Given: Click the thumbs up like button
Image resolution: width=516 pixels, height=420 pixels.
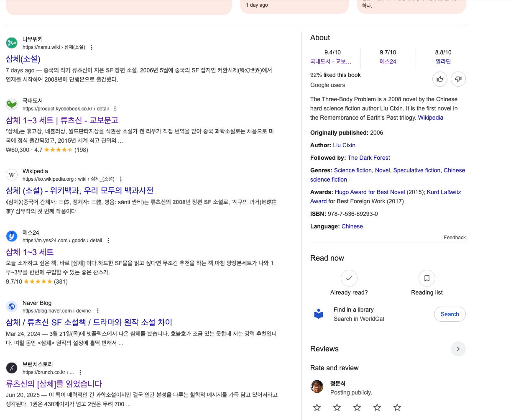Looking at the screenshot, I should (440, 79).
